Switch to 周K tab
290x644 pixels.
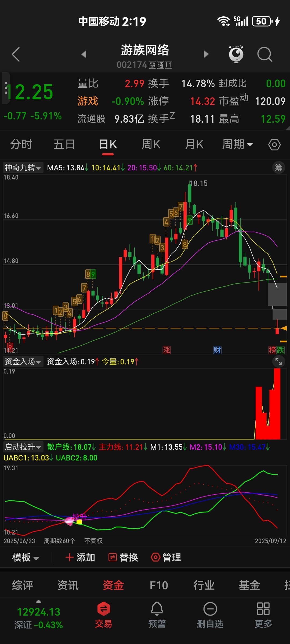click(151, 144)
